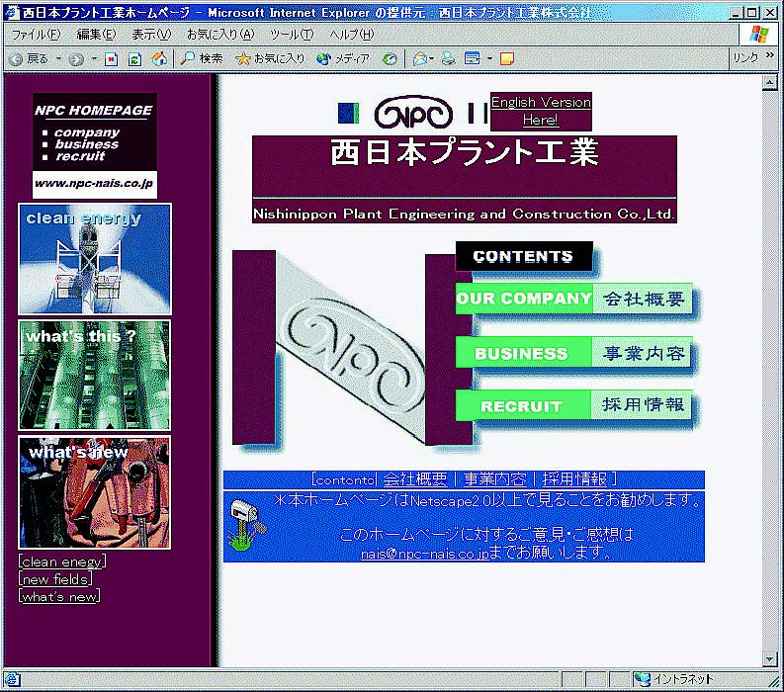Open the お気に入り favorites star button
Screen dimensions: 784x692
(270, 58)
